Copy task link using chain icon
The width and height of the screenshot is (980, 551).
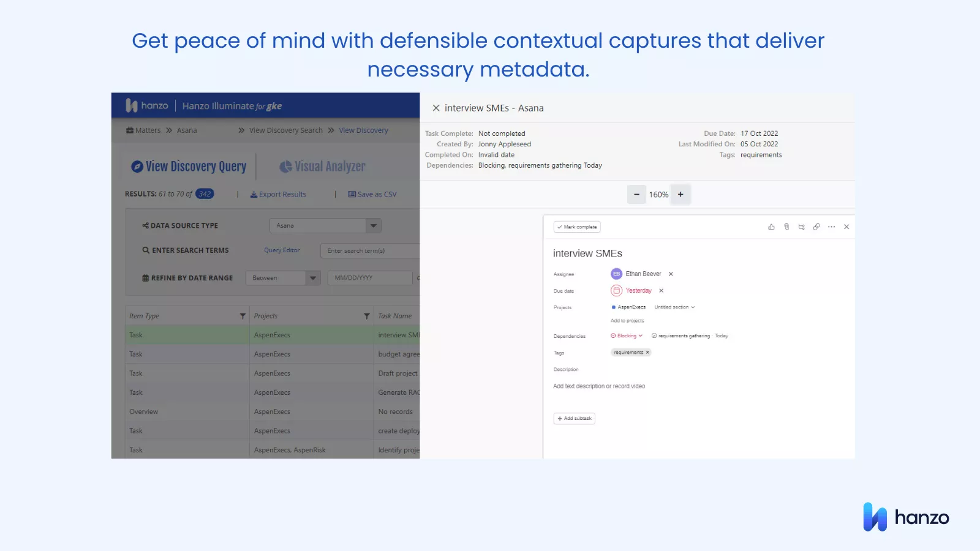816,227
